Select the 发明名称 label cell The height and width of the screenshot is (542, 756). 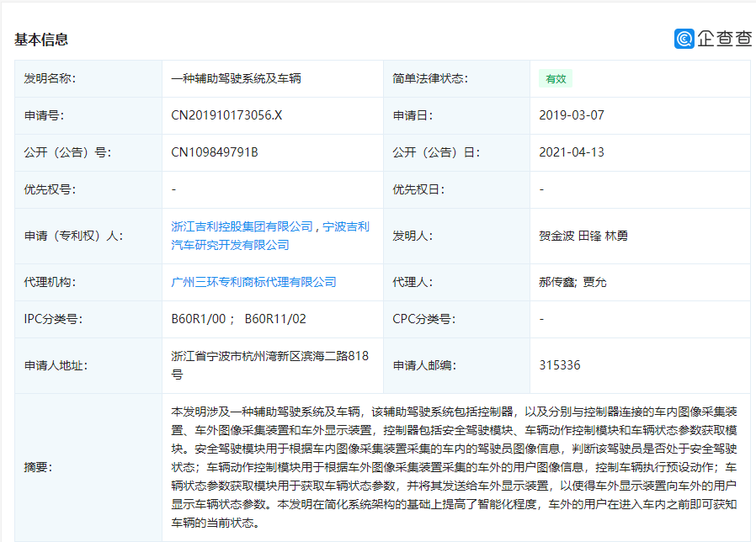(88, 78)
